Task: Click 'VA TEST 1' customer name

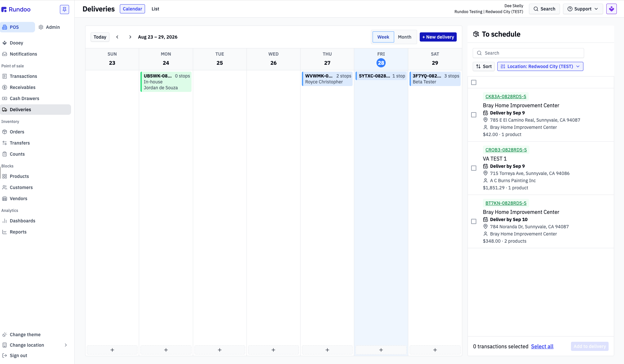Action: 495,159
